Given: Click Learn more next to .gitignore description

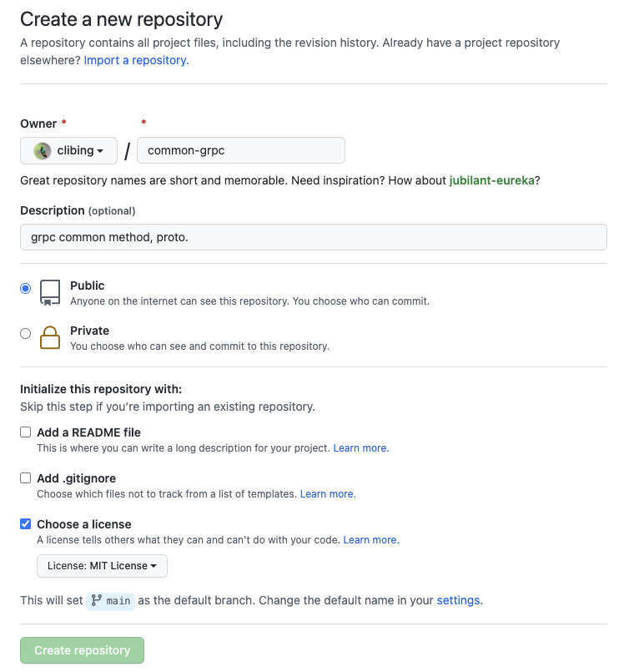Looking at the screenshot, I should tap(328, 494).
